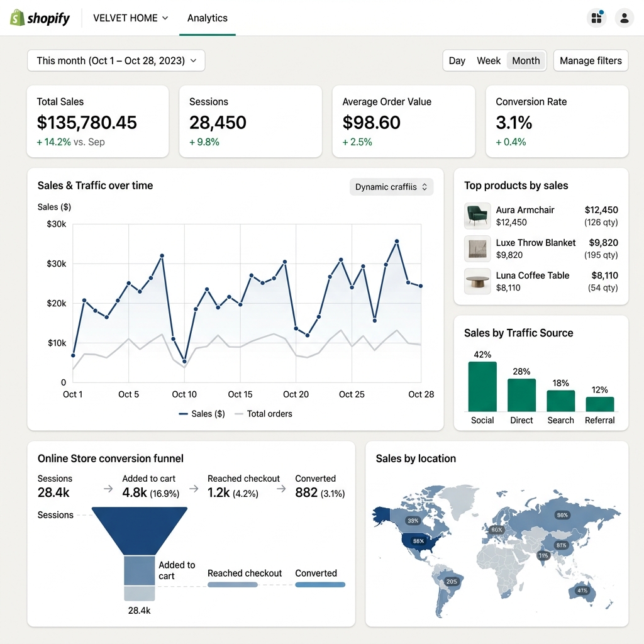
Task: Click the Aura Armchair product thumbnail
Action: (x=477, y=216)
